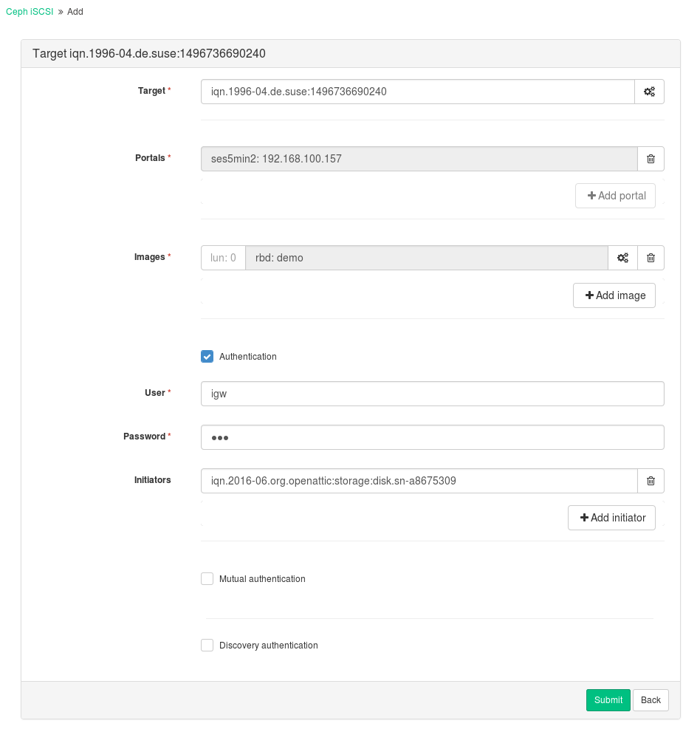Submit the iSCSI target form
Image resolution: width=700 pixels, height=729 pixels.
608,700
